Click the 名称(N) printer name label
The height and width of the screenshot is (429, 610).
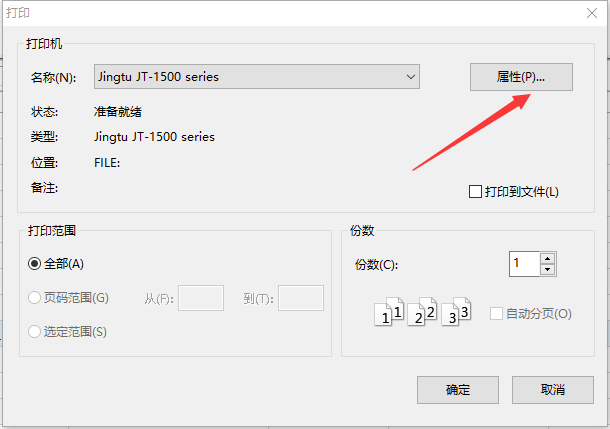(52, 77)
